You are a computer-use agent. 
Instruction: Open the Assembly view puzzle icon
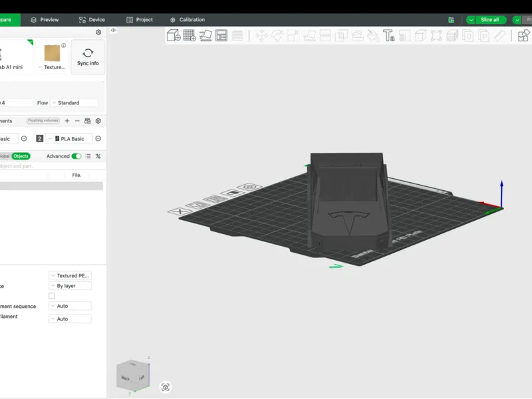pyautogui.click(x=524, y=35)
